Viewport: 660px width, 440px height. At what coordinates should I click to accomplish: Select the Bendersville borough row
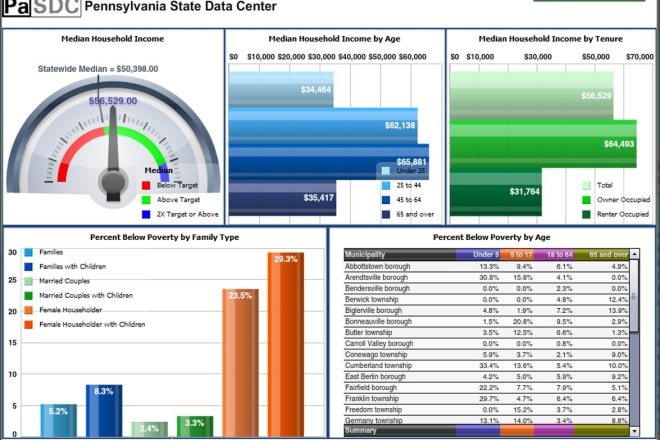coord(487,288)
